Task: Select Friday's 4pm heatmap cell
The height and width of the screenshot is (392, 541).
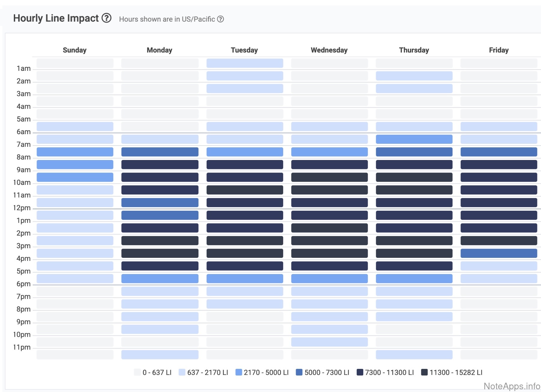Action: (499, 266)
